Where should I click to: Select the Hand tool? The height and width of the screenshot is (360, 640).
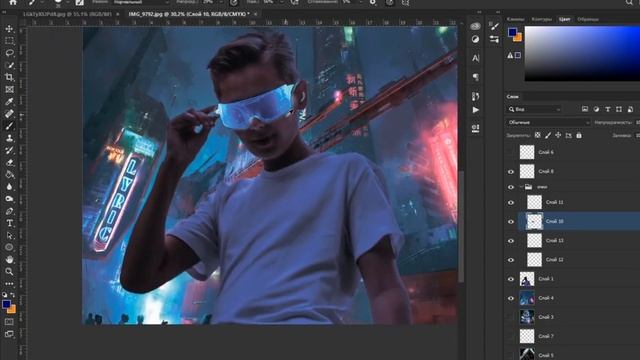coord(9,260)
